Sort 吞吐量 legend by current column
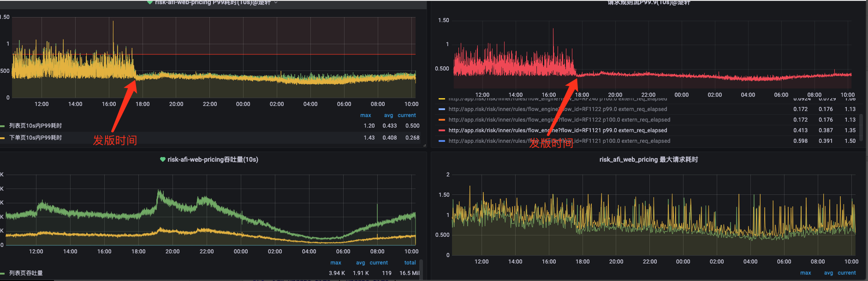This screenshot has height=281, width=868. pyautogui.click(x=379, y=263)
